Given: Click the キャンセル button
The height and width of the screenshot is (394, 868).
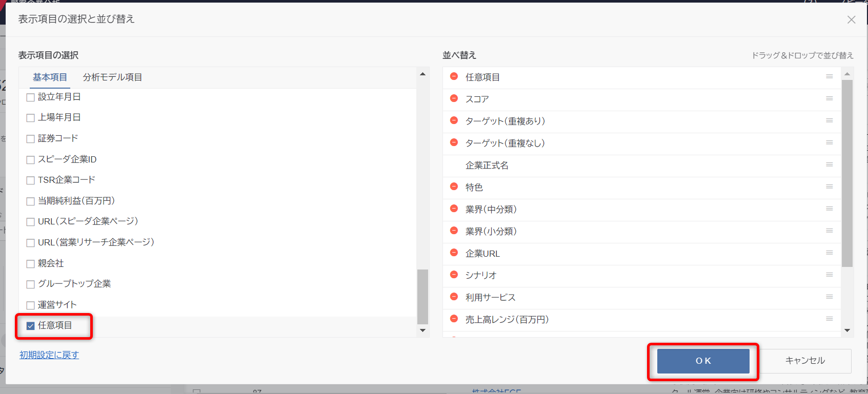Looking at the screenshot, I should (x=805, y=361).
